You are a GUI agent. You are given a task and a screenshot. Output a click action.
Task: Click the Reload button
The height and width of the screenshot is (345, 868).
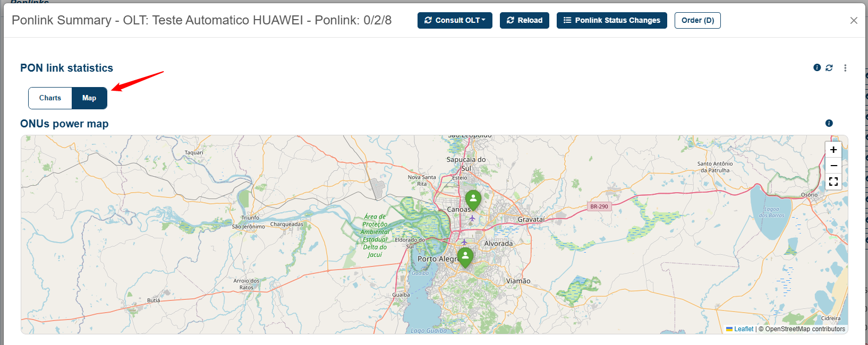point(524,20)
